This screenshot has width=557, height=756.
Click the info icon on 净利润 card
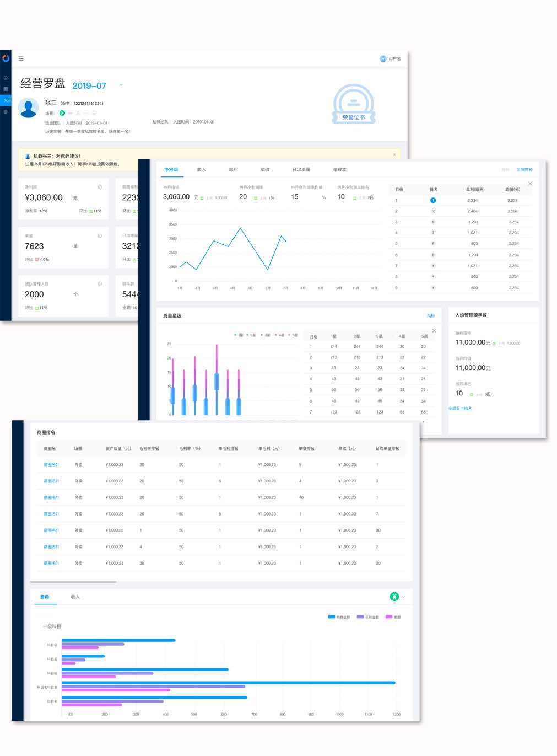[100, 187]
